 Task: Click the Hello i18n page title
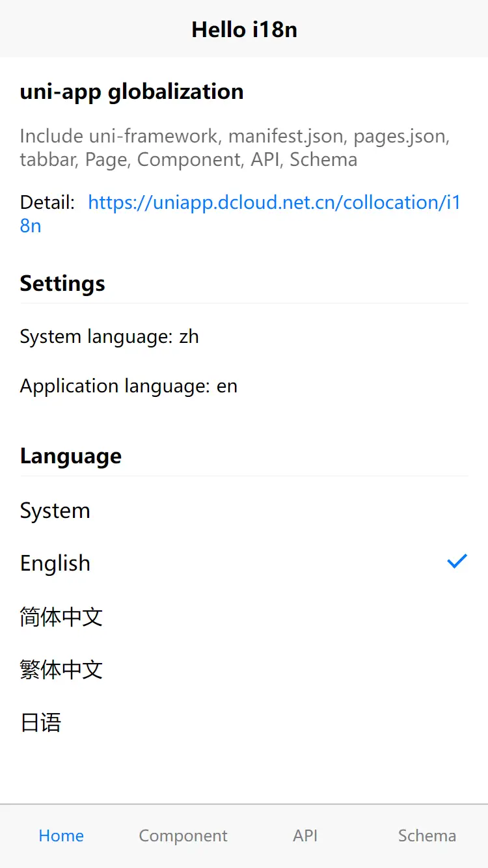point(244,29)
